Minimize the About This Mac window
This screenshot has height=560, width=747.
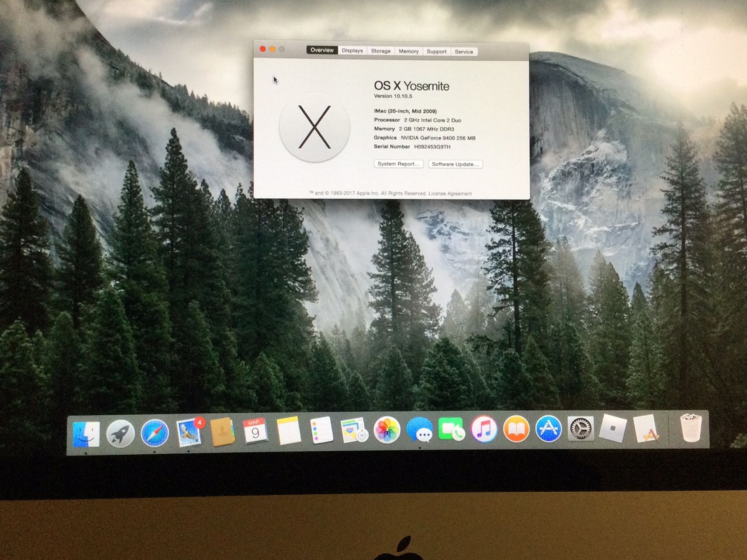click(272, 49)
